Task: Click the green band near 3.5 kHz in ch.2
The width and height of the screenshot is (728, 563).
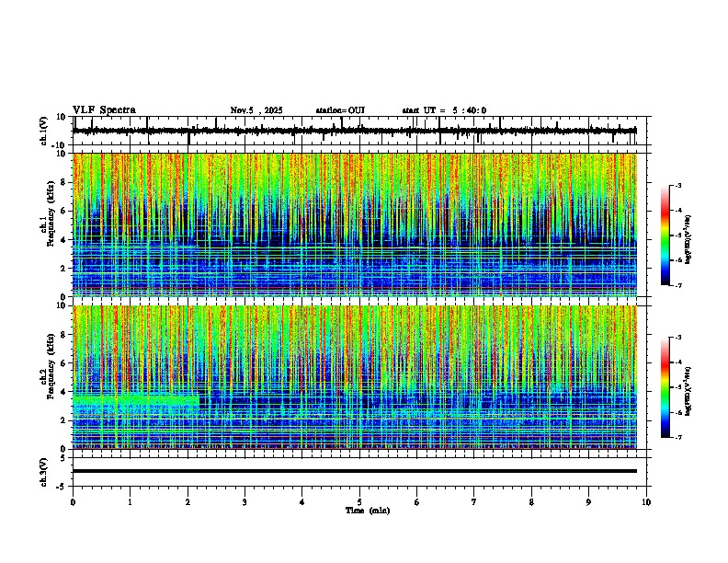Action: 136,400
